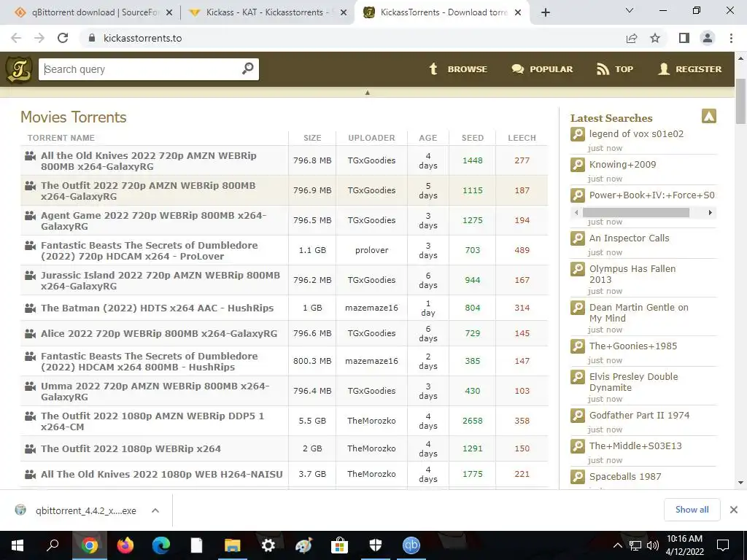Switch to Kickass - KAT tab
This screenshot has width=747, height=560.
click(x=268, y=12)
